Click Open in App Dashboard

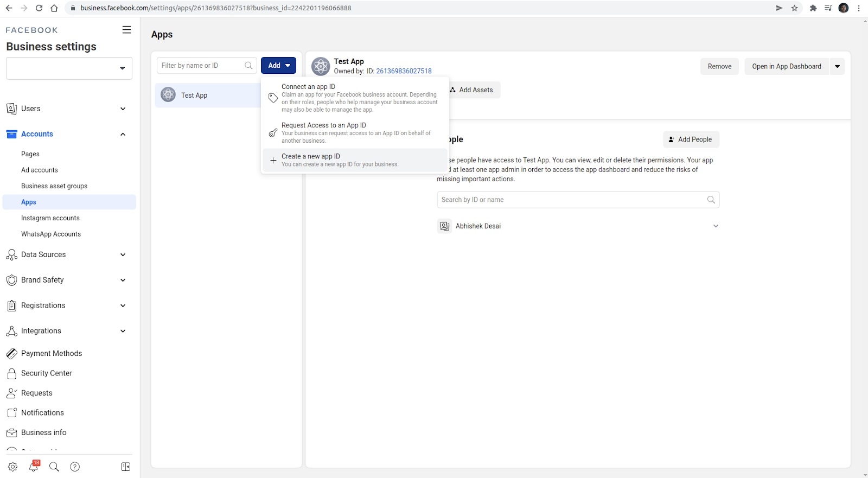point(787,66)
